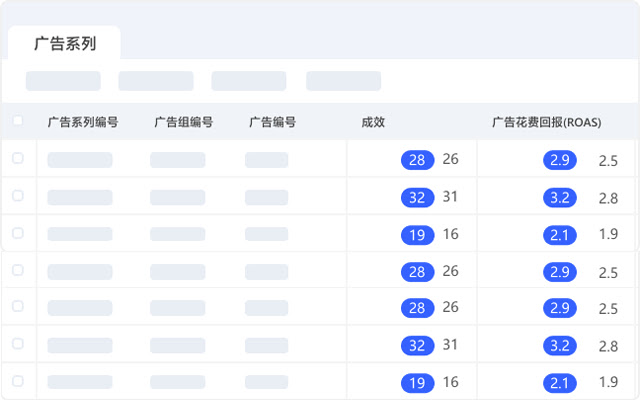Sort by the 成效 column header
The height and width of the screenshot is (400, 640).
coord(373,122)
